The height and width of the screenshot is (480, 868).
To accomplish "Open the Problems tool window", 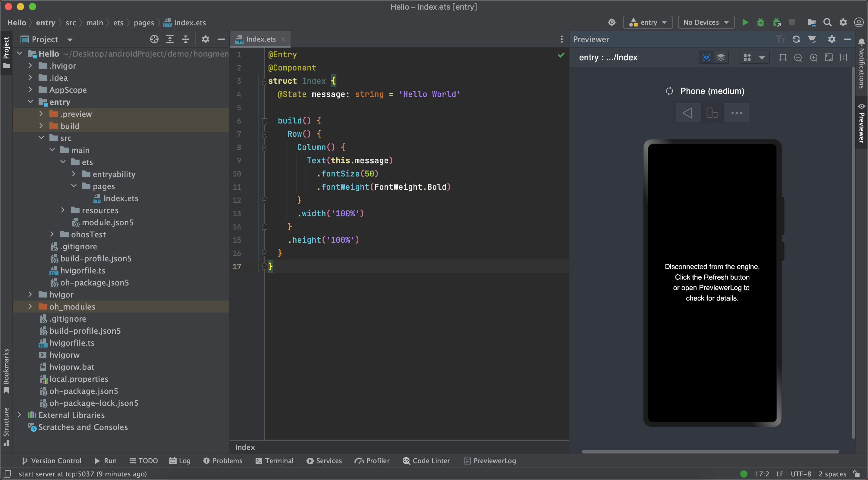I will [223, 461].
